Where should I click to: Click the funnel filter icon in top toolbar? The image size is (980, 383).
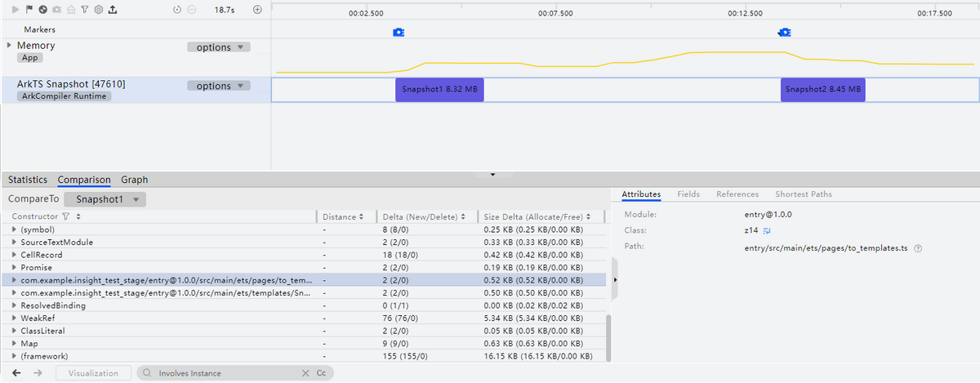tap(85, 10)
